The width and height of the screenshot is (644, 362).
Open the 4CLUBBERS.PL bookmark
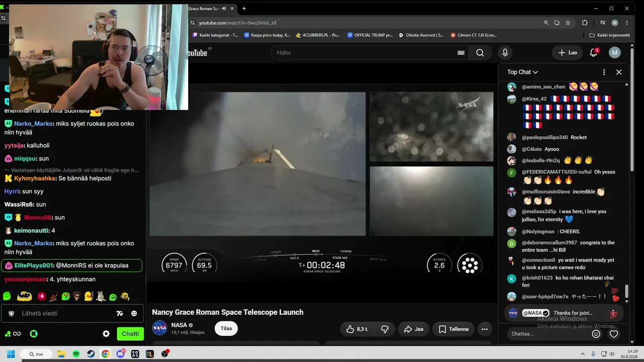click(318, 35)
